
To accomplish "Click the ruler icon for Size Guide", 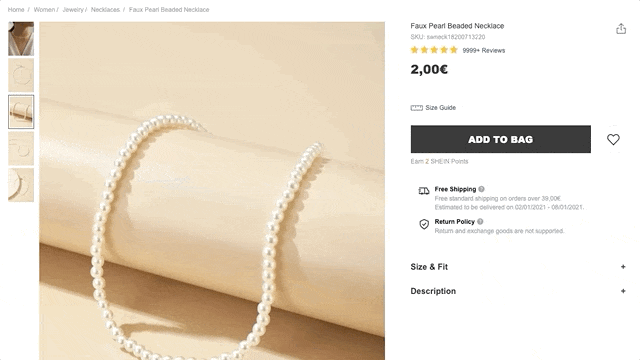I will [x=416, y=108].
